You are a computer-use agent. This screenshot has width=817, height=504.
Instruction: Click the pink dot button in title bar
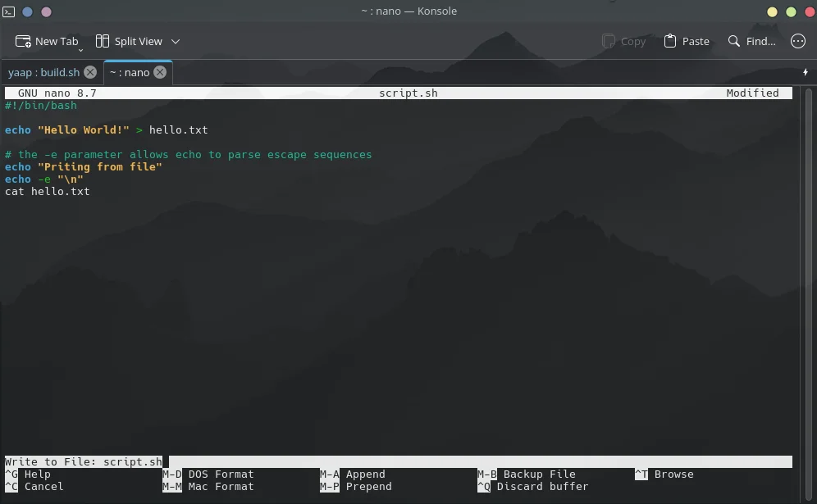point(47,11)
